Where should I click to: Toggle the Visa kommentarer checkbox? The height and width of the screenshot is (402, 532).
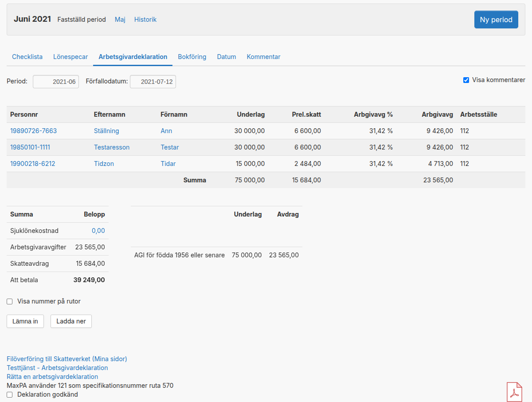click(466, 80)
